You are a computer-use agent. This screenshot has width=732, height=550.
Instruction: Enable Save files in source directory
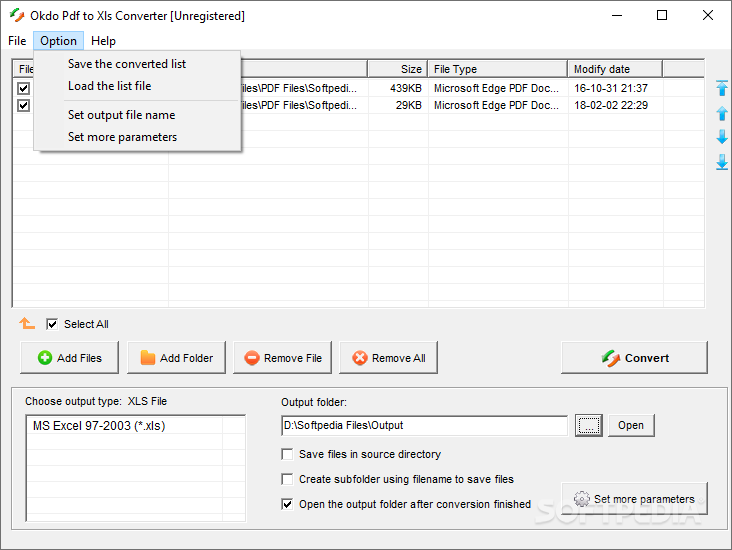pos(287,454)
